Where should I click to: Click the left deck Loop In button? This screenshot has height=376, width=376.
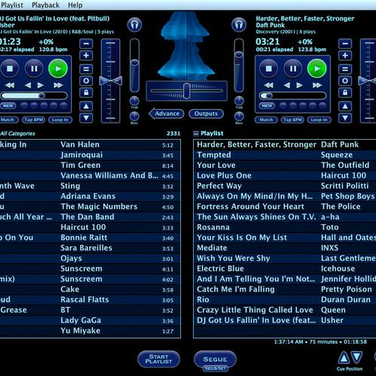[x=60, y=120]
